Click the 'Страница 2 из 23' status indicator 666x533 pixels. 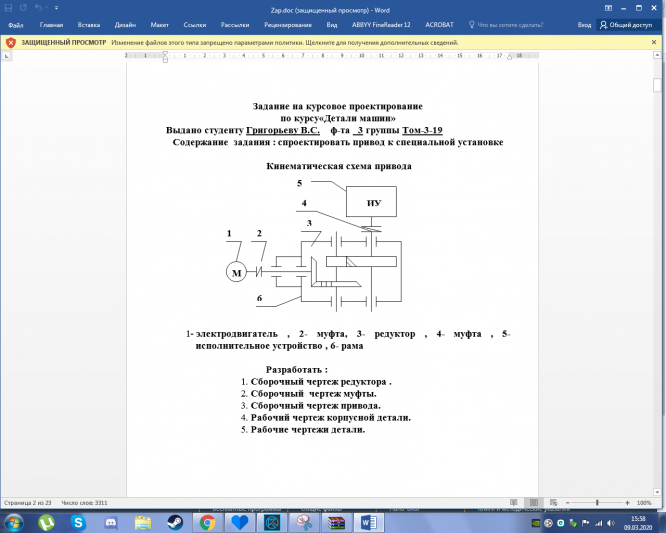28,503
